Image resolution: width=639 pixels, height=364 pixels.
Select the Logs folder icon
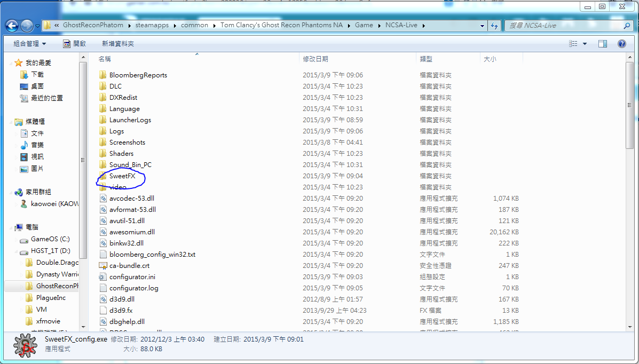pyautogui.click(x=102, y=131)
